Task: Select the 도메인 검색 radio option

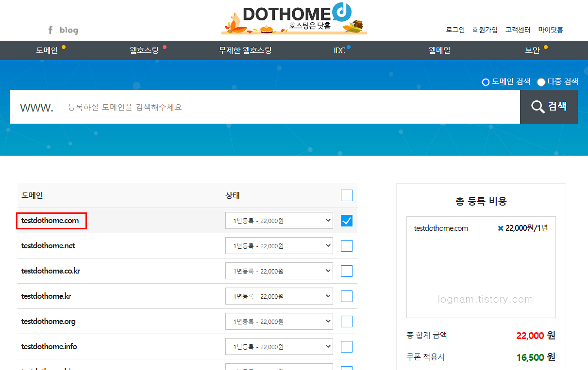Action: tap(486, 82)
